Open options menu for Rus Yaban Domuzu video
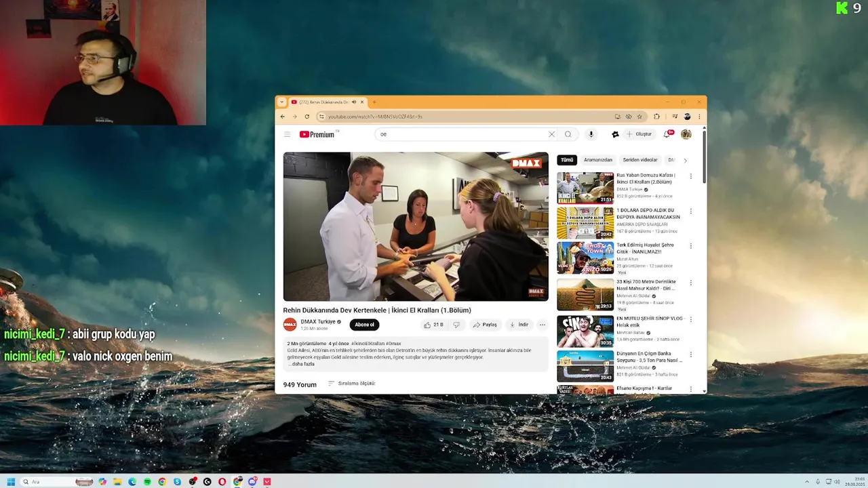868x488 pixels. 691,176
